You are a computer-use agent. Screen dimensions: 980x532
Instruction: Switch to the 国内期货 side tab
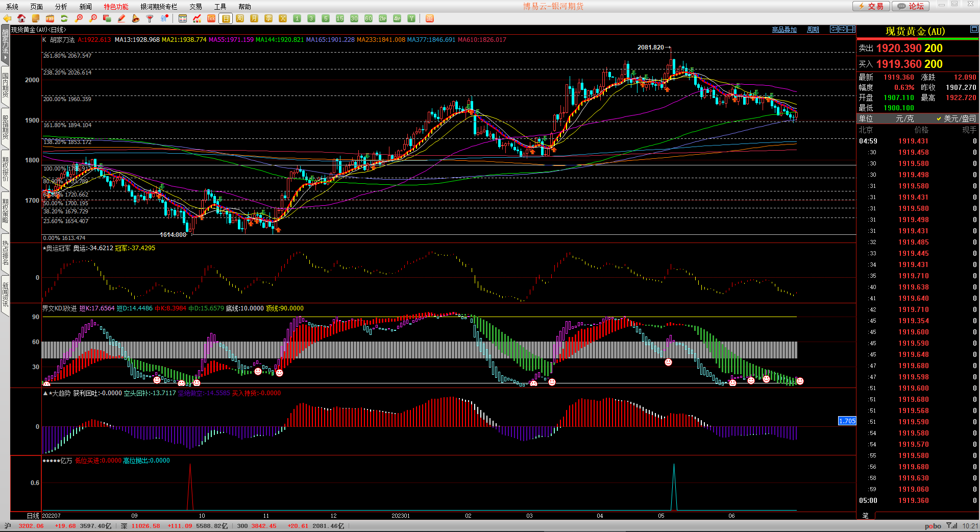point(5,85)
